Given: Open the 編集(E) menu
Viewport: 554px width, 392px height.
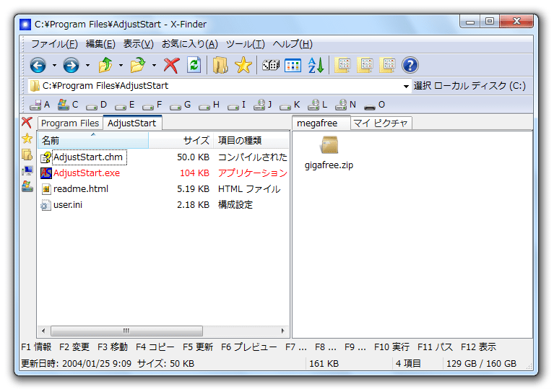Looking at the screenshot, I should tap(100, 44).
